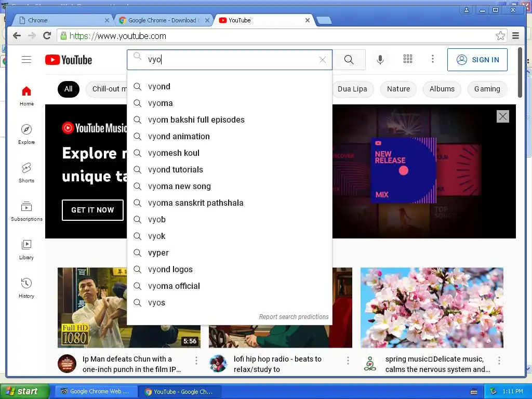Click the browser Back arrow

[x=17, y=36]
